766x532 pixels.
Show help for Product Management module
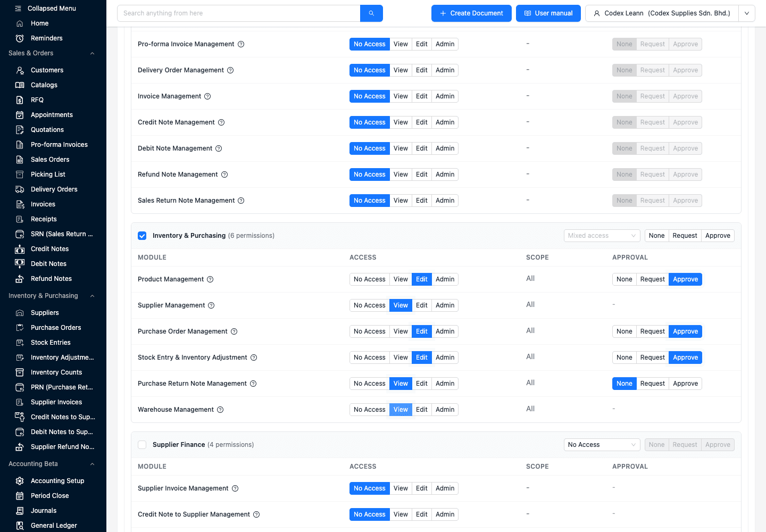pyautogui.click(x=210, y=279)
